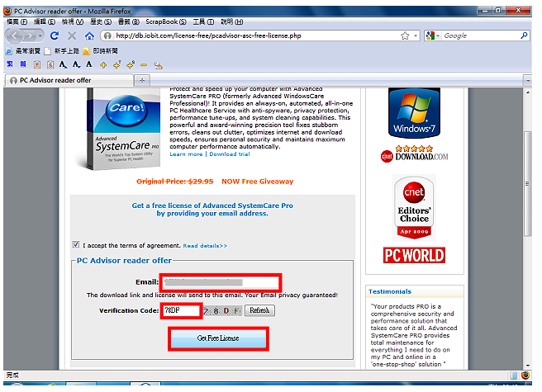The width and height of the screenshot is (542, 392).
Task: Open the ScrapBook (S) menu
Action: point(166,21)
